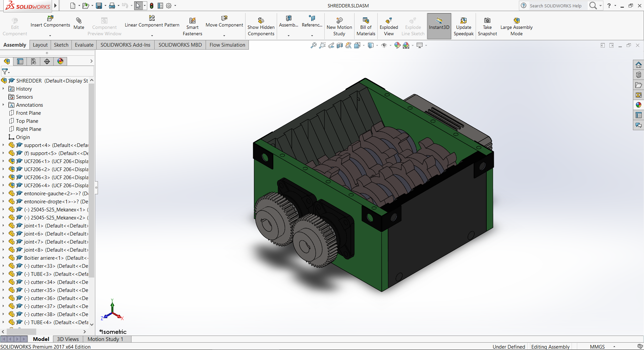Click the Save icon in title toolbar
This screenshot has width=644, height=350.
coord(99,6)
